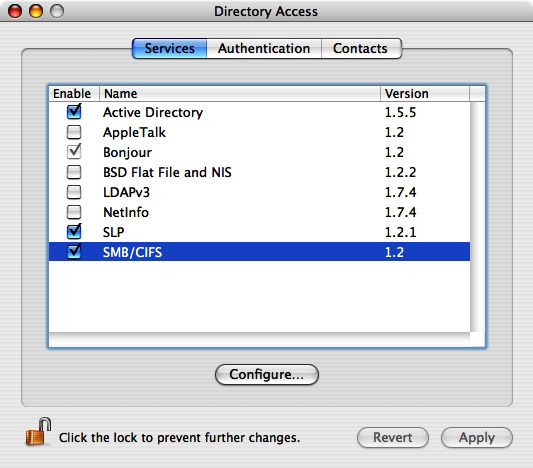Select the SLP service name
The image size is (533, 468).
[x=114, y=232]
